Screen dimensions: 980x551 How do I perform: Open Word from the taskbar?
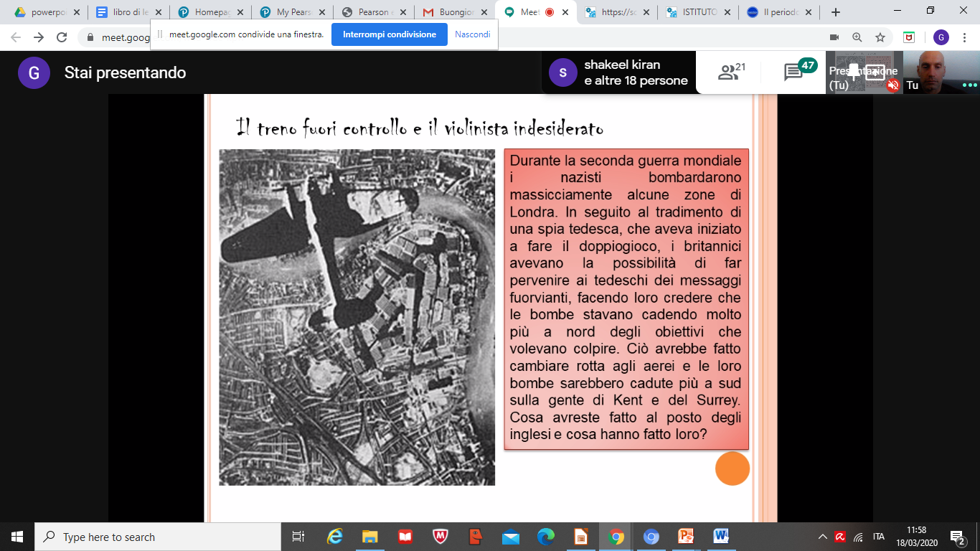tap(722, 537)
